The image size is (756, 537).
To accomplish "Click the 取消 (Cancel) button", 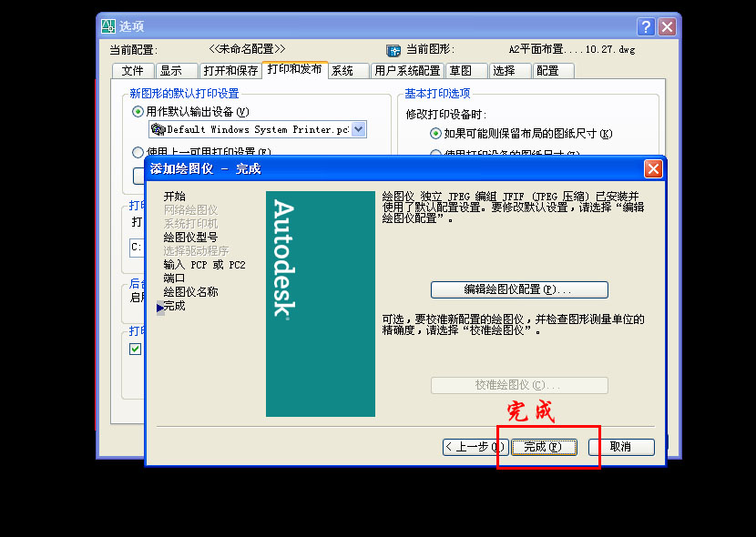I will 621,447.
